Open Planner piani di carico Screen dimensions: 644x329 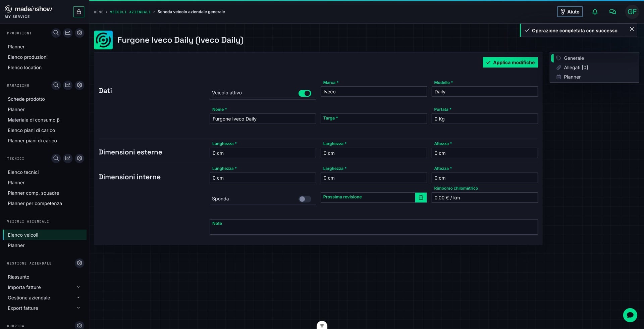tap(32, 141)
